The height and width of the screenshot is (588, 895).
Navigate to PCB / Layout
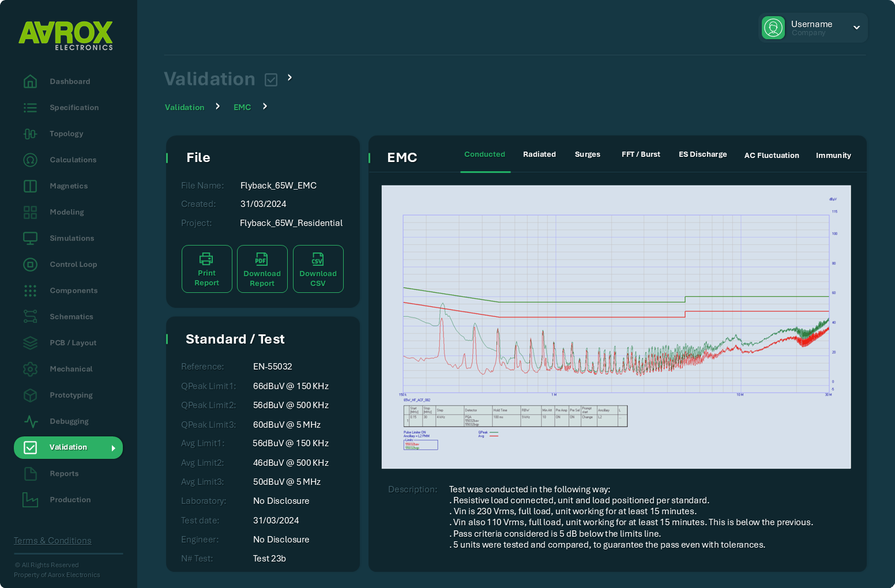(x=73, y=342)
